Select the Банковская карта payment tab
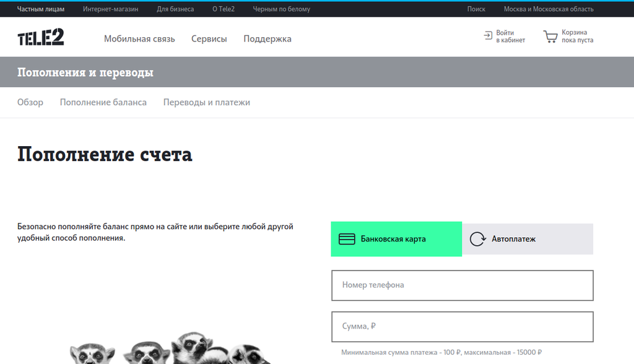The height and width of the screenshot is (364, 634). (396, 239)
